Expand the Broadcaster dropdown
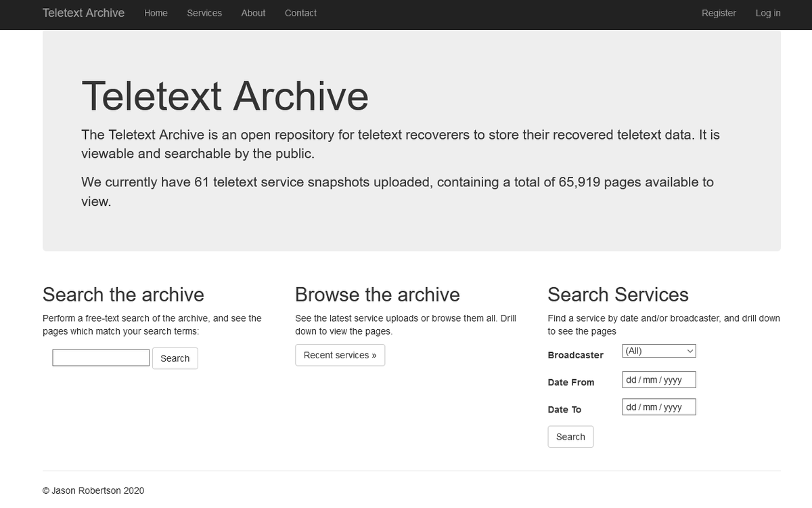 point(659,351)
